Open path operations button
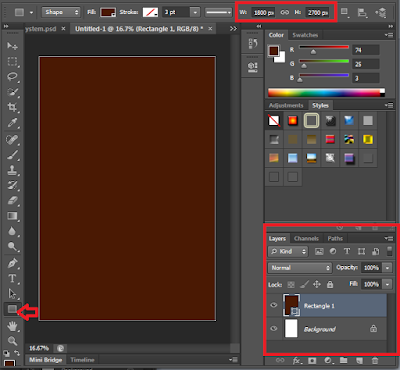Image resolution: width=400 pixels, height=370 pixels. [345, 12]
